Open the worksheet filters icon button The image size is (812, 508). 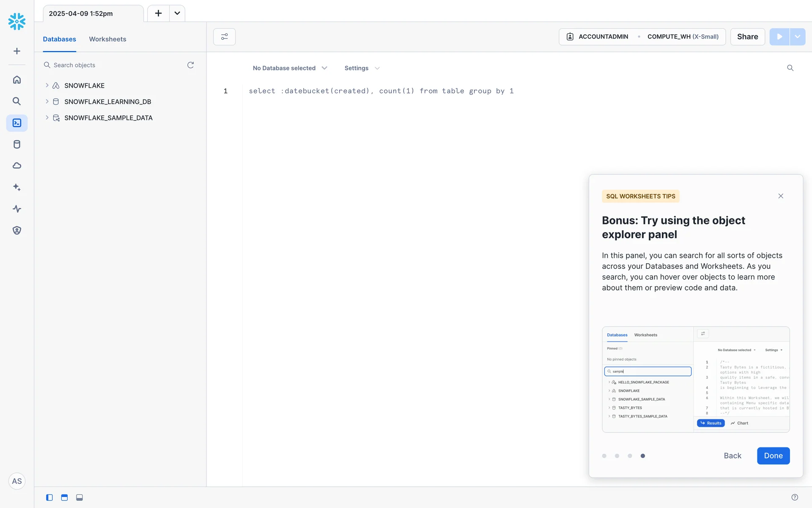click(x=224, y=37)
